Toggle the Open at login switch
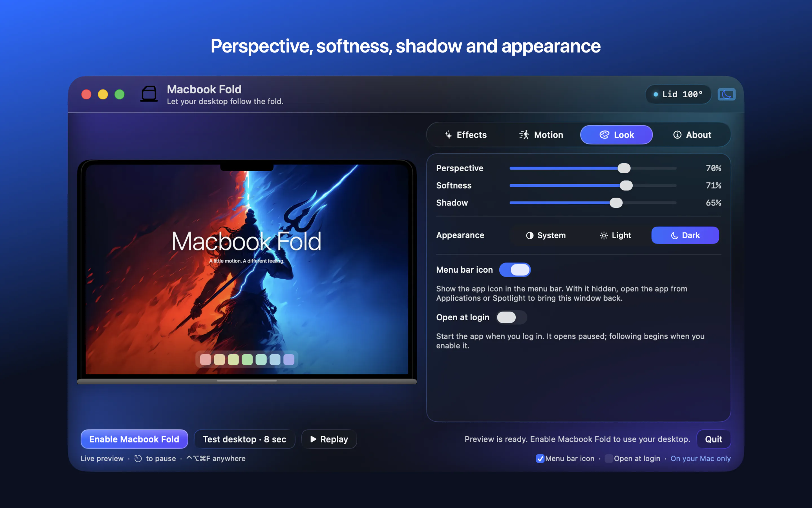 click(x=512, y=317)
